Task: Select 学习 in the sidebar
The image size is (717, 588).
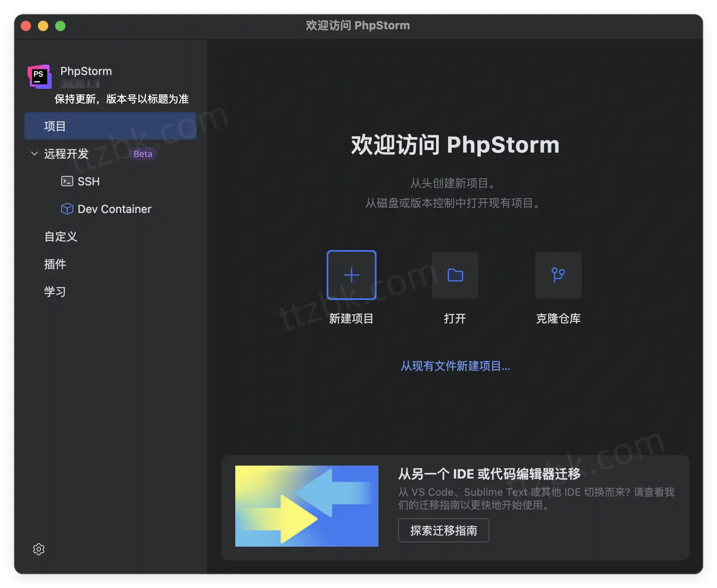Action: tap(55, 291)
